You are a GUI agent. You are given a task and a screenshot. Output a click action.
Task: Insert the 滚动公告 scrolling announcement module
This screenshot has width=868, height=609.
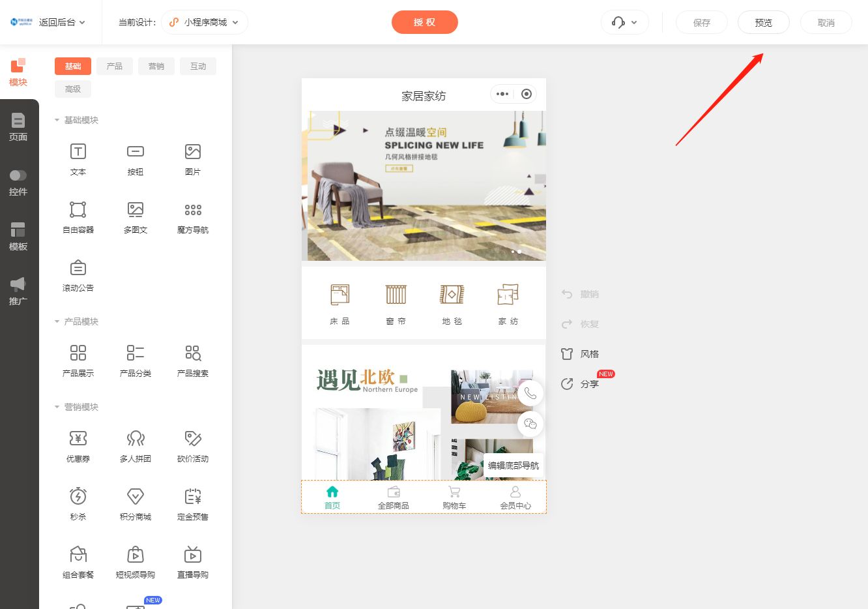(x=78, y=275)
